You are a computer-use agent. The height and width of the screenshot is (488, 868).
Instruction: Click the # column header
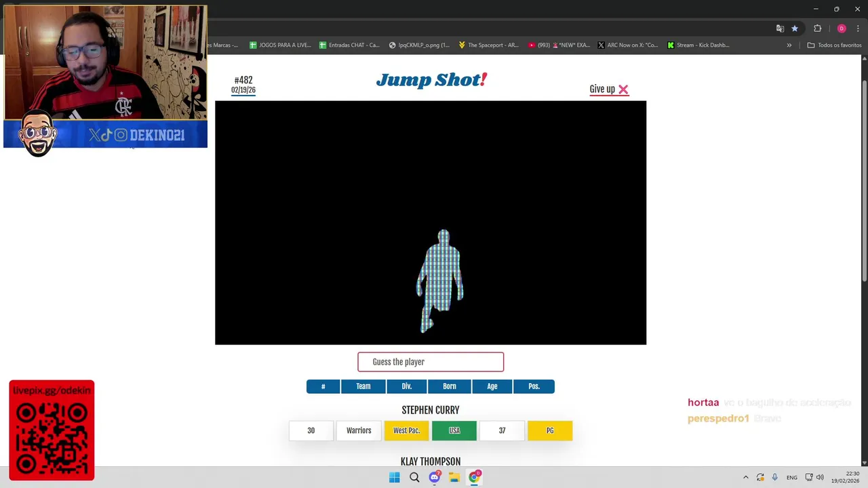click(x=323, y=386)
